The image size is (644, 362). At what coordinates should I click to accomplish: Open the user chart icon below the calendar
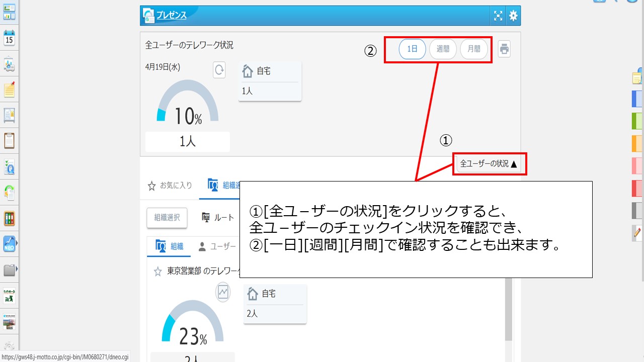coord(9,64)
